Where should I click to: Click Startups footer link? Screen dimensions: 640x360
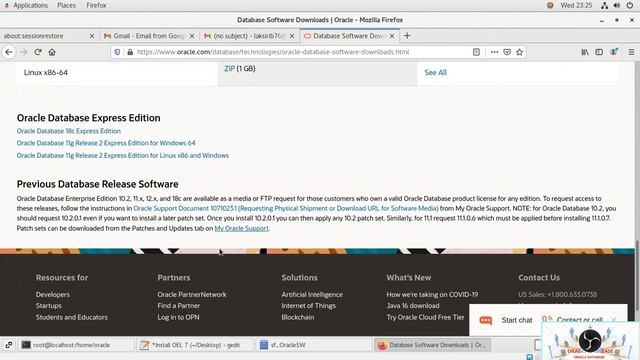49,306
